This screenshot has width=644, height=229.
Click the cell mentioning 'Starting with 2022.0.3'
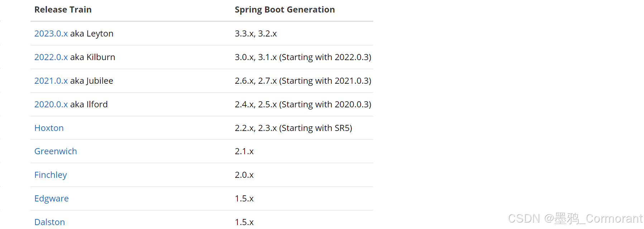tap(303, 57)
